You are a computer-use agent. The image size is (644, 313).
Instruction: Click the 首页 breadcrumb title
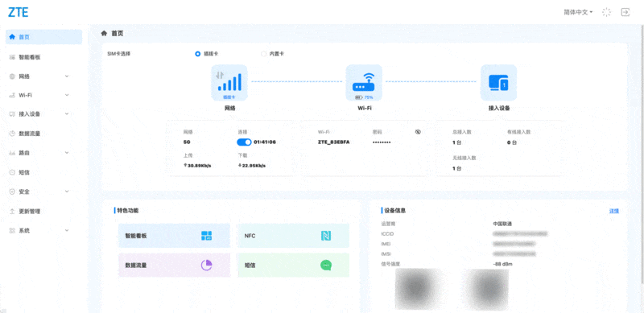(x=117, y=34)
